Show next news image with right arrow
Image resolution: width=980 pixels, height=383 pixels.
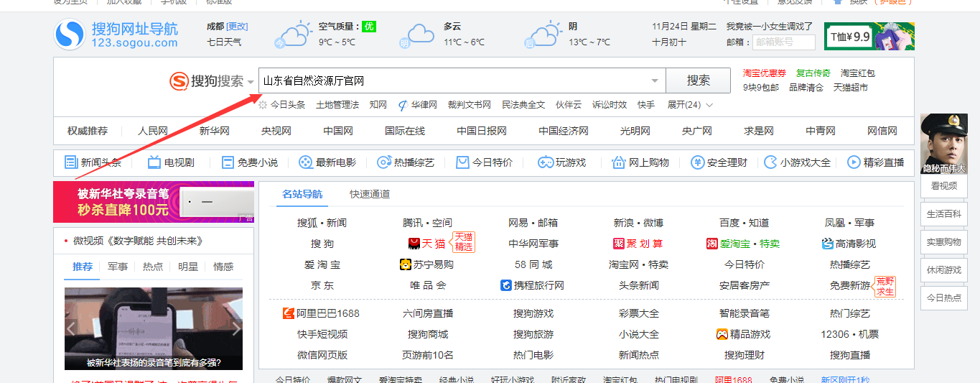pyautogui.click(x=236, y=329)
